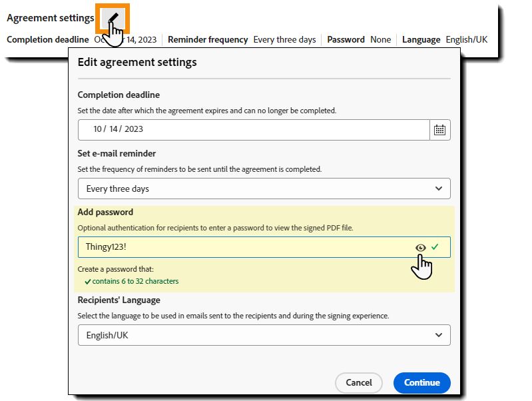This screenshot has height=401, width=532.
Task: Click 'English/UK' value in summary bar
Action: 467,40
